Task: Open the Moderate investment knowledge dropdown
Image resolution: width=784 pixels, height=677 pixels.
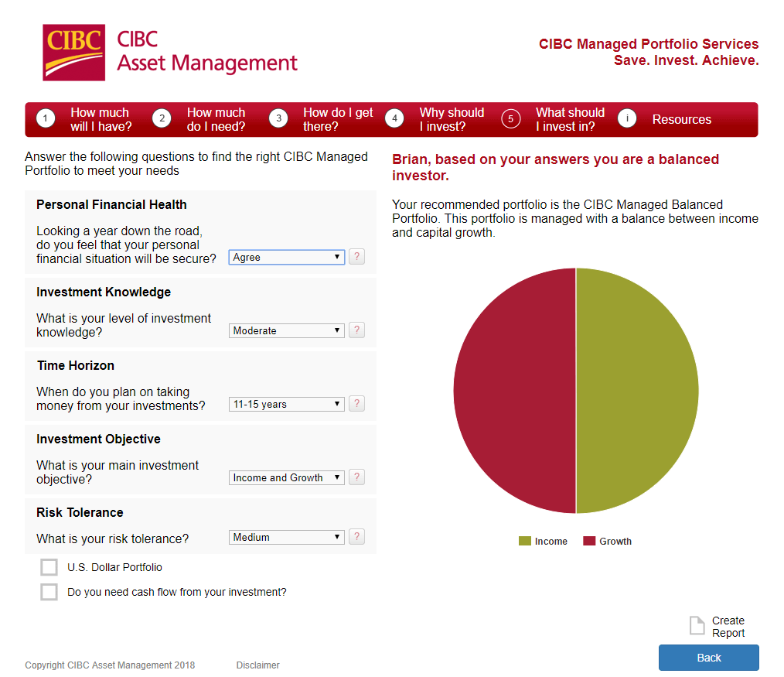Action: (287, 330)
